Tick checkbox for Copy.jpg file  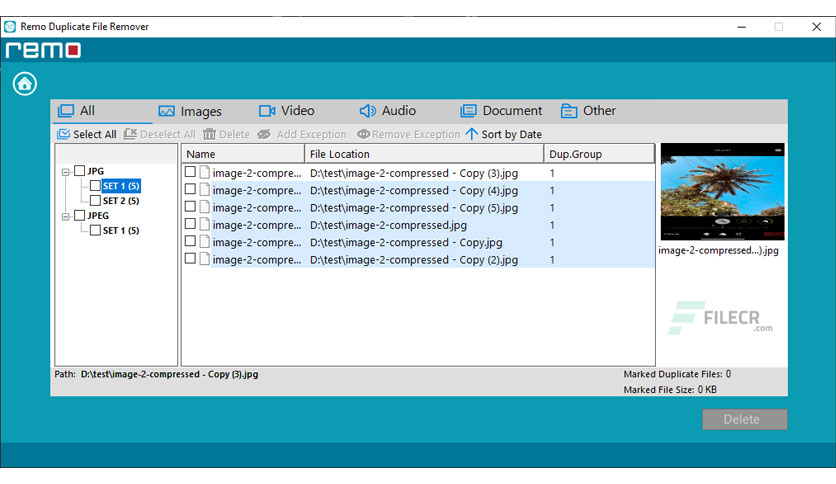tap(190, 241)
